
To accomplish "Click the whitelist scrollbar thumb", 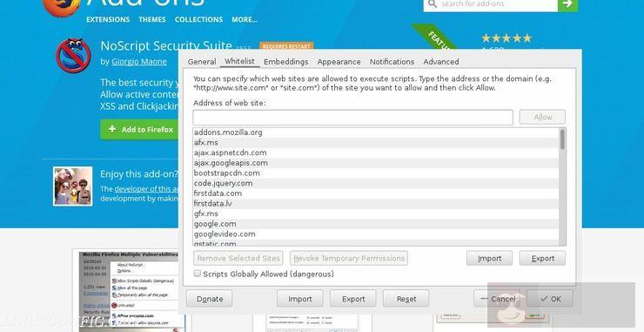I will pos(562,139).
